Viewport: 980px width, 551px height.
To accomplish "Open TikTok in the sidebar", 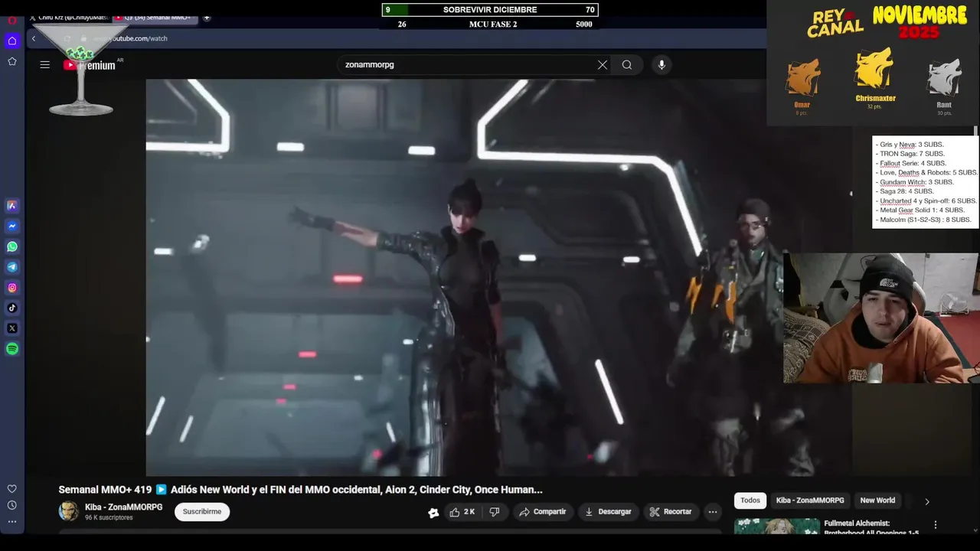I will (x=12, y=308).
